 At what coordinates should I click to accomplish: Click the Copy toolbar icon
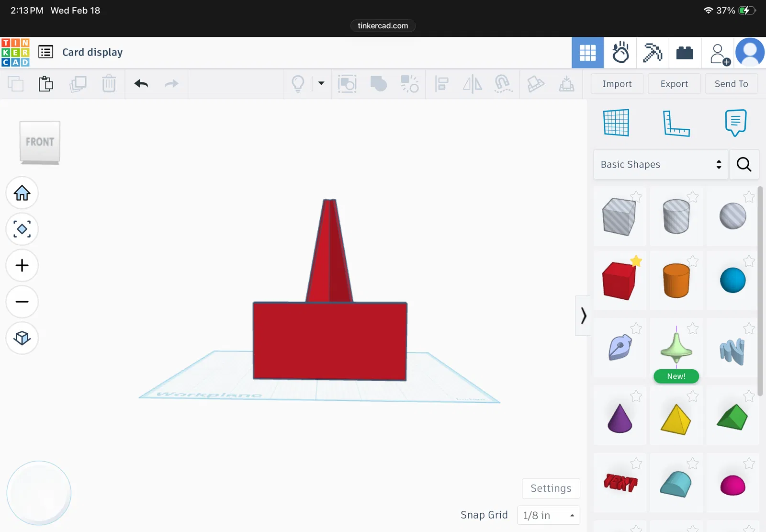(16, 84)
